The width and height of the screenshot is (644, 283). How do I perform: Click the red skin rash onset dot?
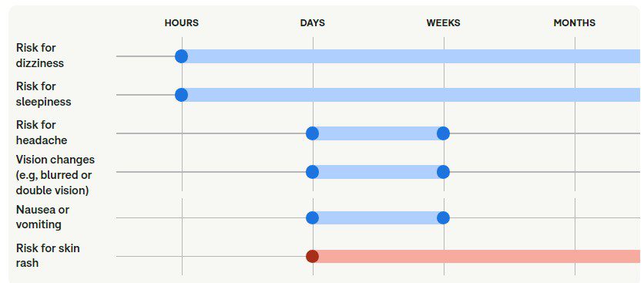pos(313,256)
